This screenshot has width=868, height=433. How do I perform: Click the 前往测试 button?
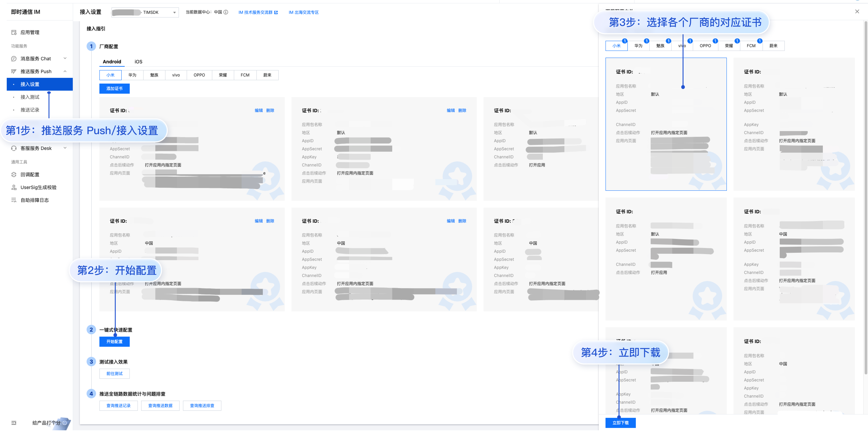[x=114, y=374]
